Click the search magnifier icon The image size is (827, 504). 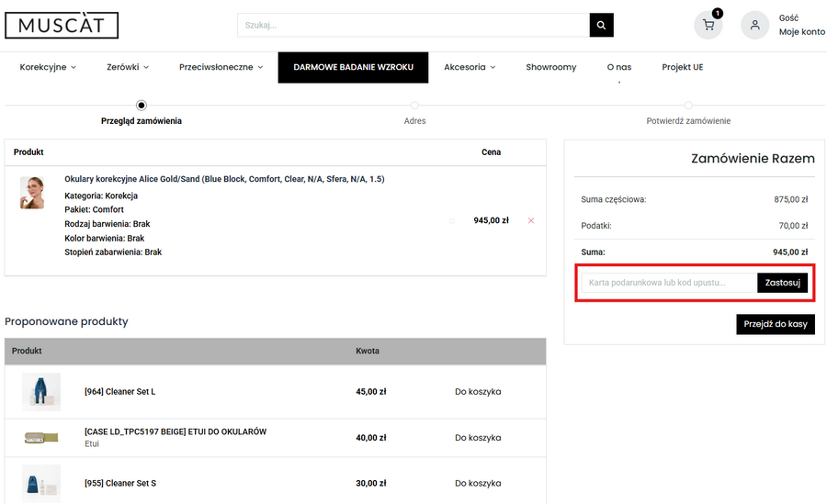(601, 26)
